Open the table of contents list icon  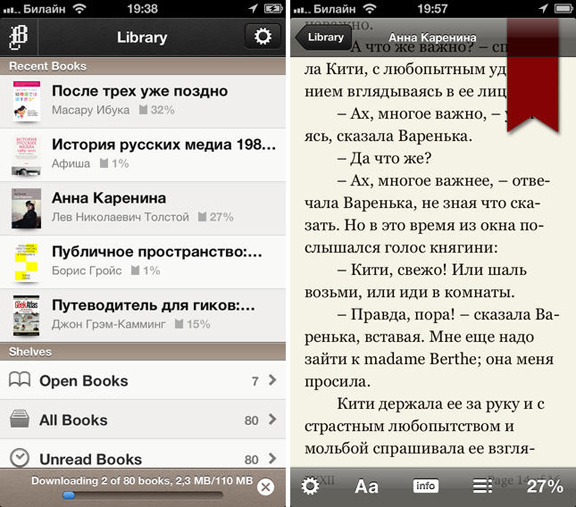482,486
